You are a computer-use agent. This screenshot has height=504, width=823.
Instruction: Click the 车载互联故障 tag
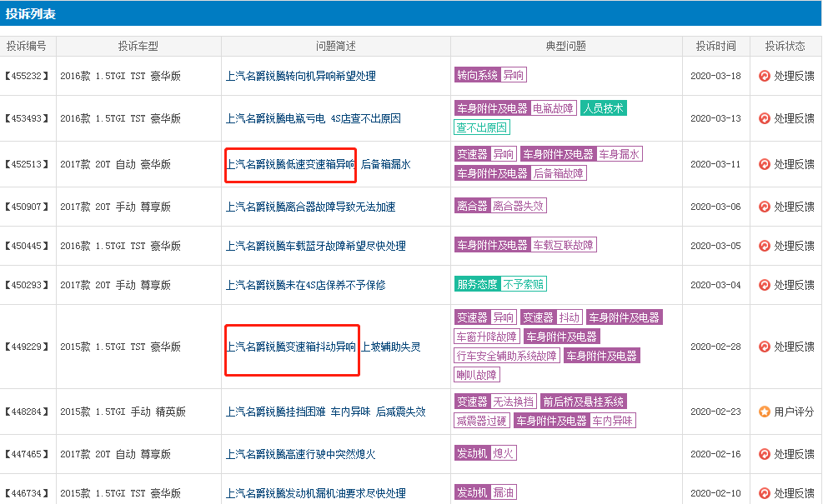point(564,245)
